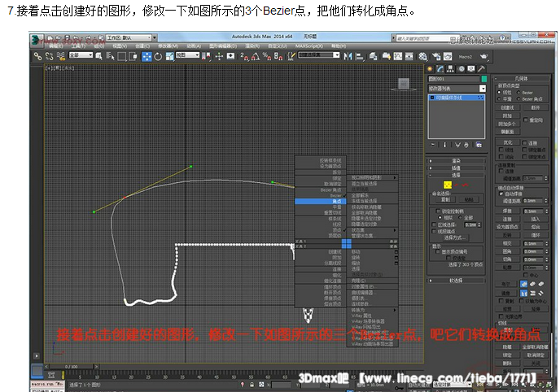Click the Align tool icon
Viewport: 560px width, 392px height.
360,56
